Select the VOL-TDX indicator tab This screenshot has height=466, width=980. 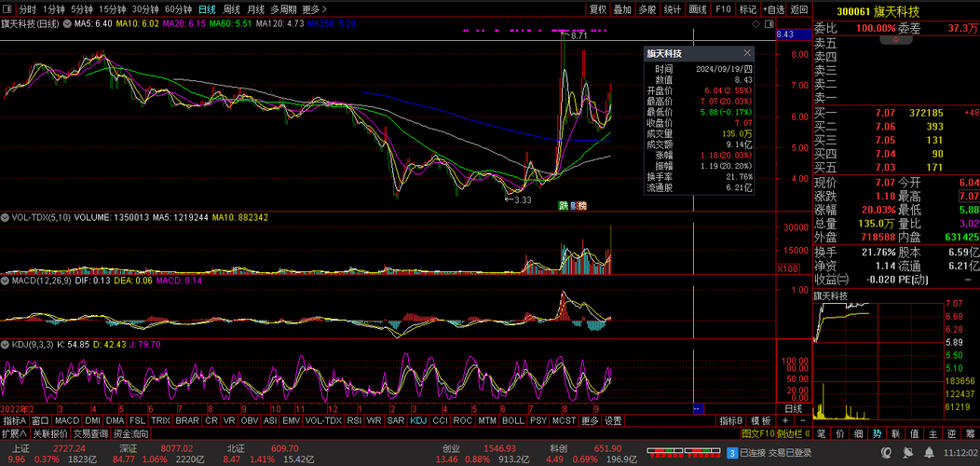click(x=323, y=421)
